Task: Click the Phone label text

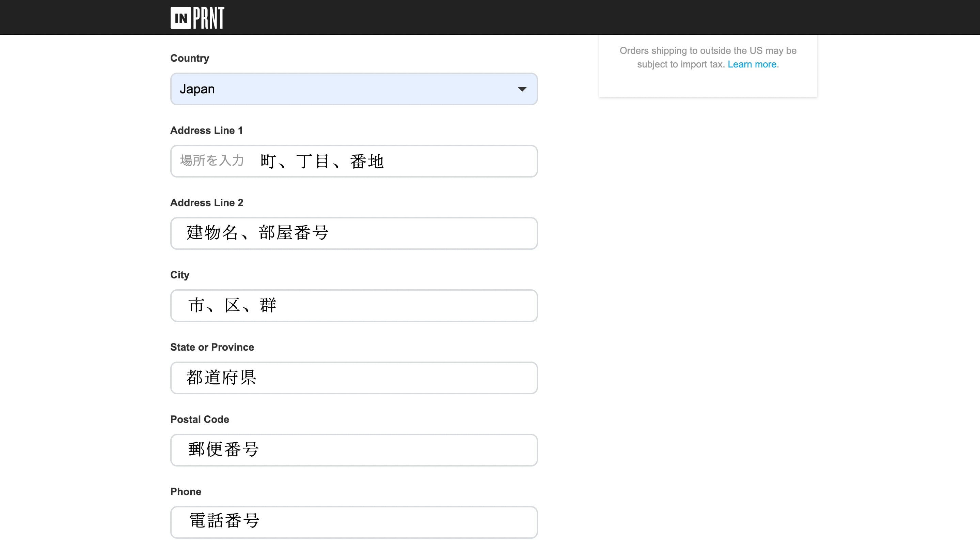Action: pyautogui.click(x=186, y=491)
